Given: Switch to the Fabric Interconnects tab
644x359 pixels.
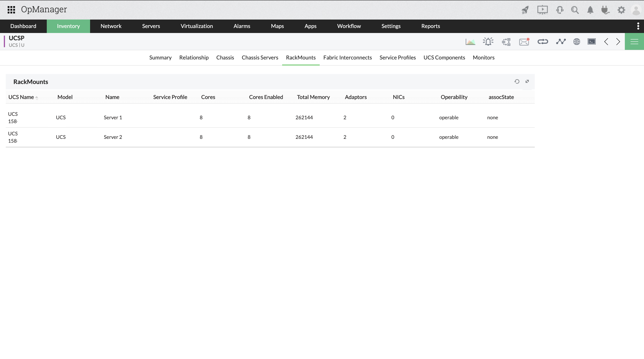Looking at the screenshot, I should (x=347, y=58).
